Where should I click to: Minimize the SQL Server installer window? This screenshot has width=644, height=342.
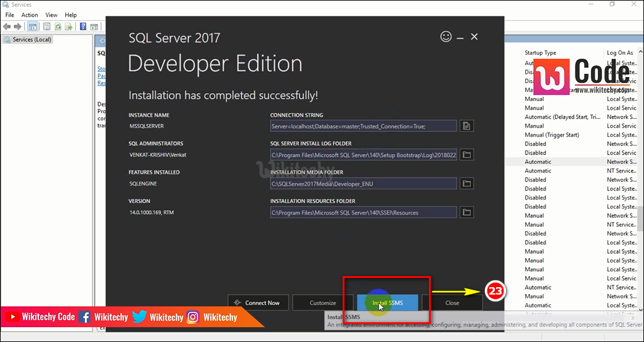(461, 37)
